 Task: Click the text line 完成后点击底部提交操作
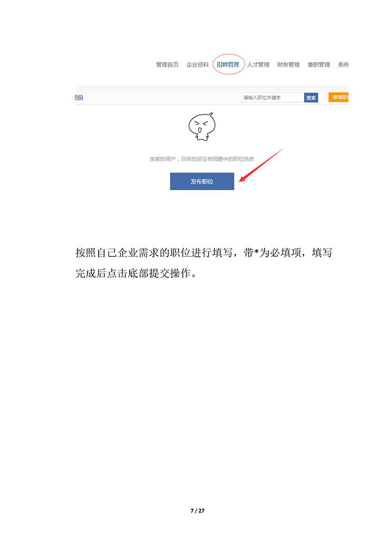click(x=136, y=273)
